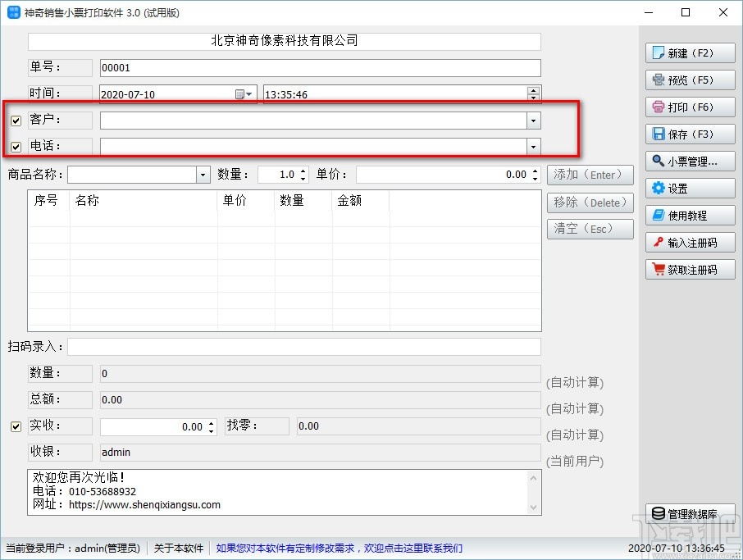
Task: Click the 清空 (Esc) button
Action: (x=590, y=230)
